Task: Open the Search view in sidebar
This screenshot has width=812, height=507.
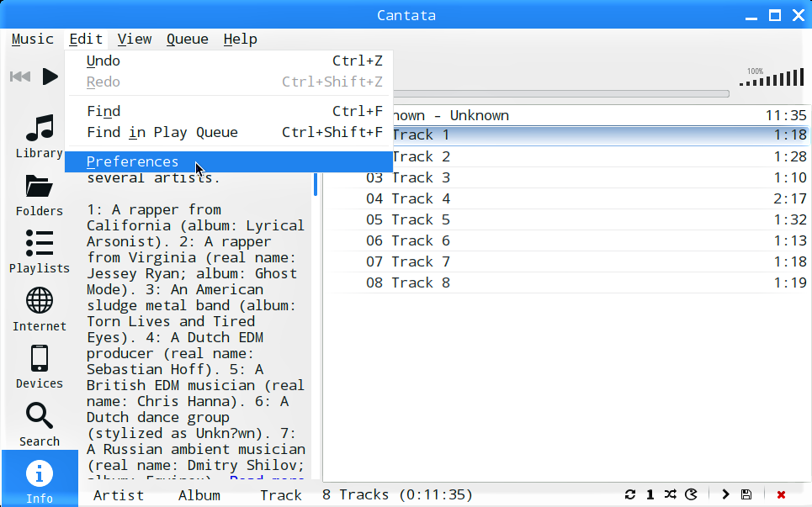Action: pos(40,425)
